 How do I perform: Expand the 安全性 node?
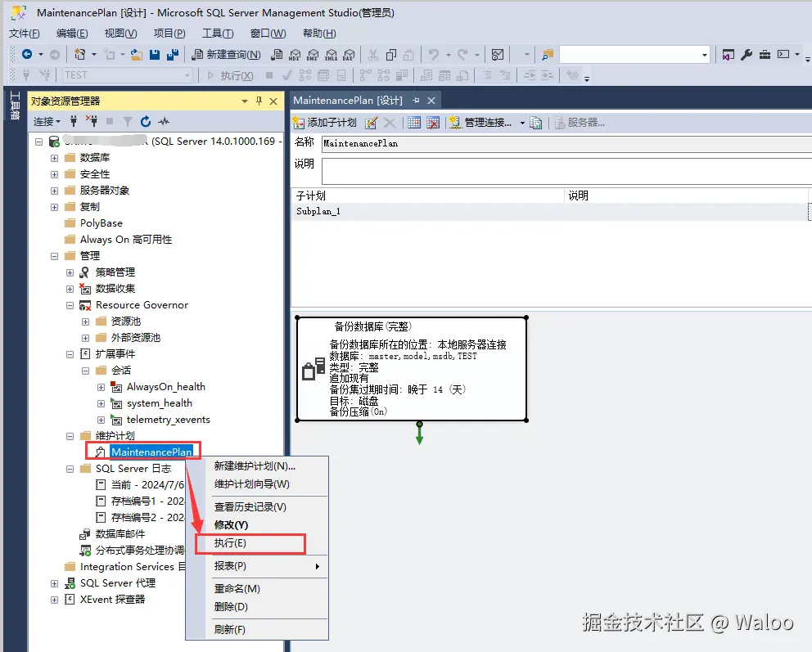(x=54, y=174)
